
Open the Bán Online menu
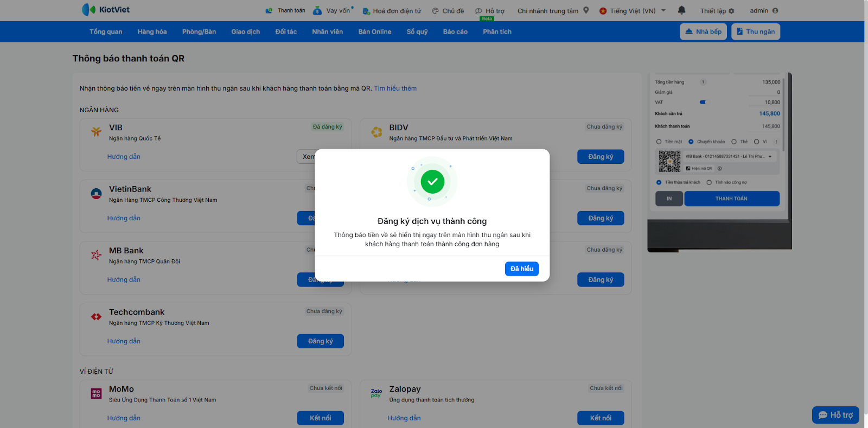click(375, 31)
